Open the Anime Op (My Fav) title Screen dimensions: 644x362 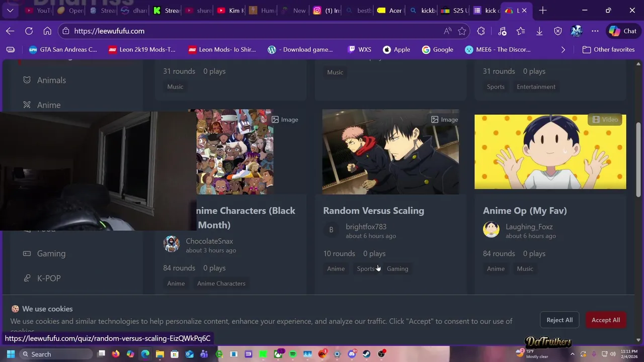(x=525, y=211)
